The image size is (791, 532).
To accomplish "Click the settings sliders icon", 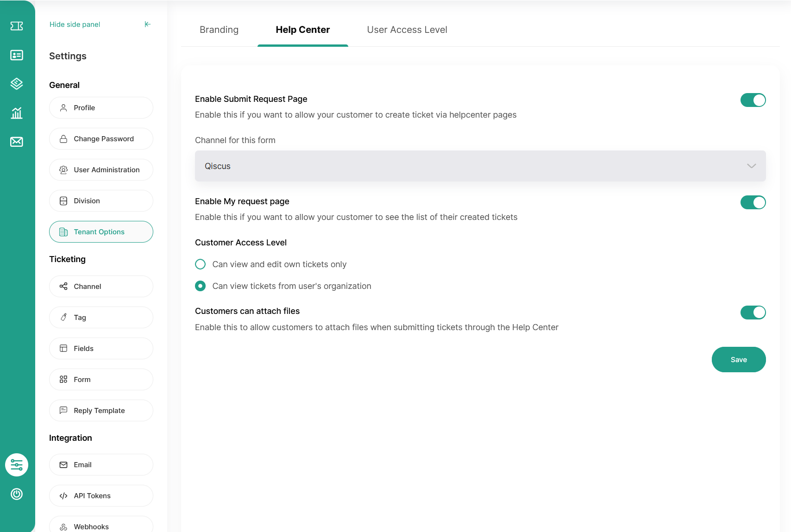I will [x=17, y=465].
